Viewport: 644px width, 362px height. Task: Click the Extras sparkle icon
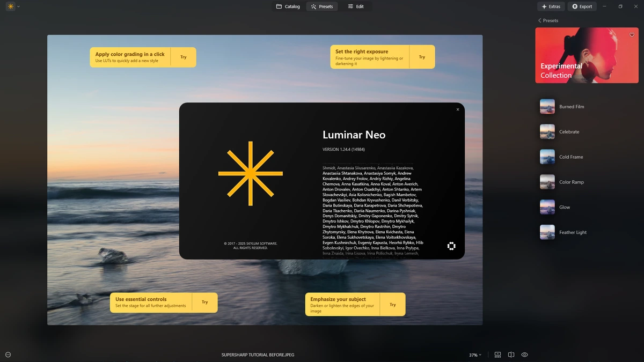point(544,6)
